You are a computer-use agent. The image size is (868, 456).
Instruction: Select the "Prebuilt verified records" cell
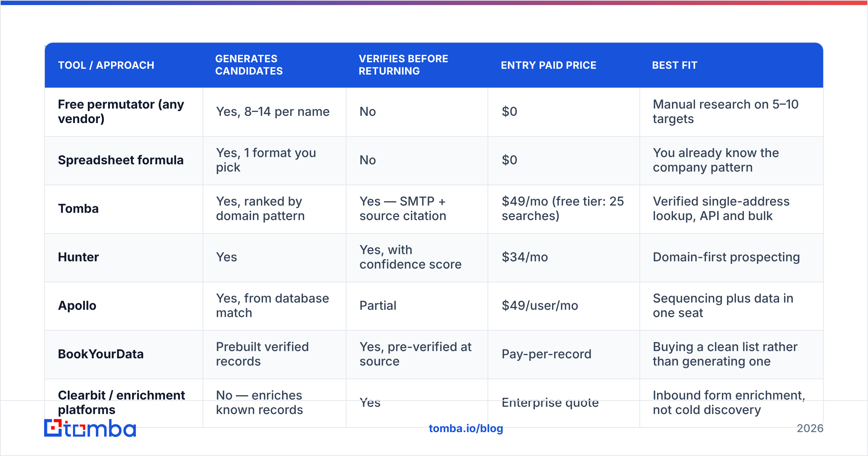[x=263, y=354]
